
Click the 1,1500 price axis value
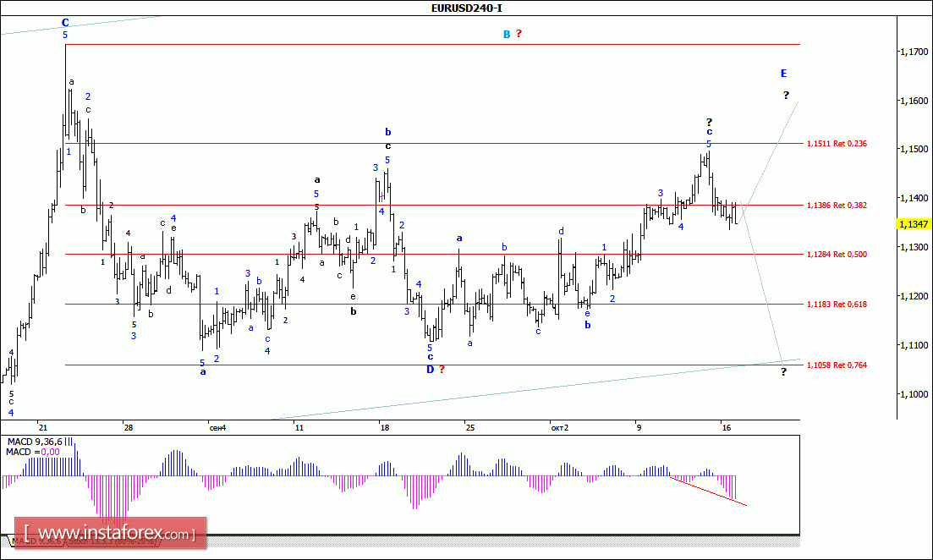pyautogui.click(x=914, y=150)
